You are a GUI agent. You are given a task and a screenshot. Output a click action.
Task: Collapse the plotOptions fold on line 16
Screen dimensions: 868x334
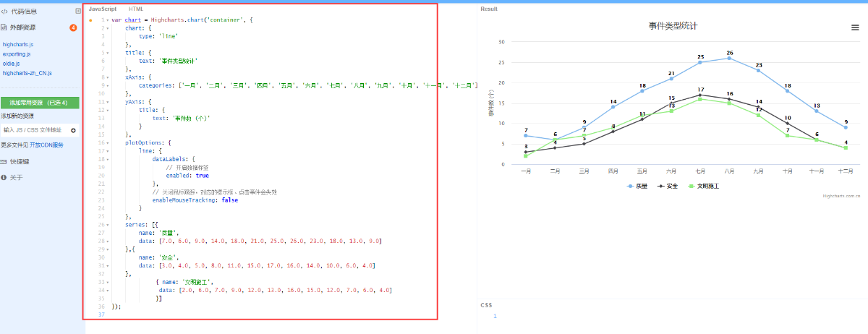(x=108, y=143)
